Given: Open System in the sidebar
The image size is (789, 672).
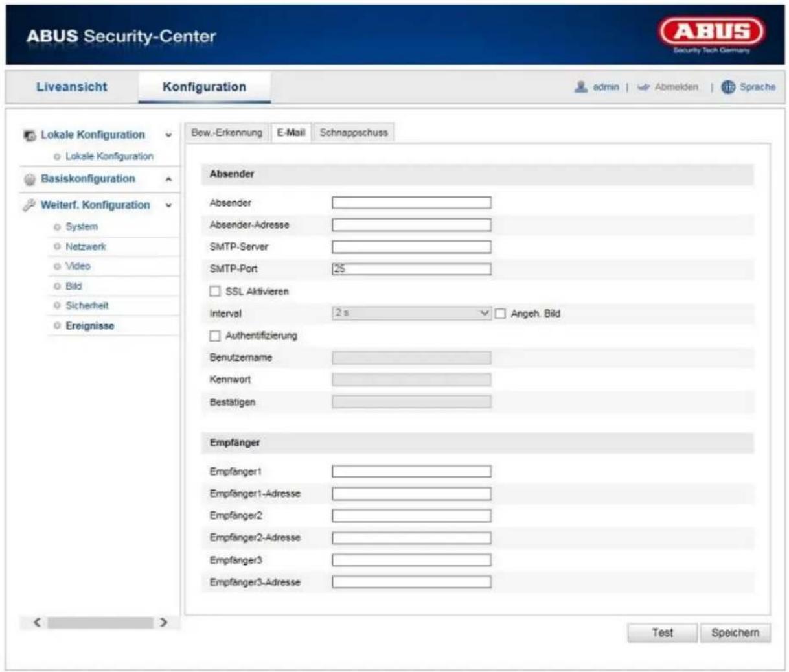Looking at the screenshot, I should (82, 227).
